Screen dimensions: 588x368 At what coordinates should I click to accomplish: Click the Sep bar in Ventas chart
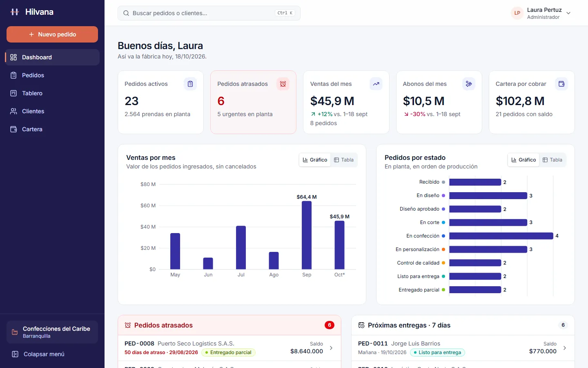(x=307, y=235)
